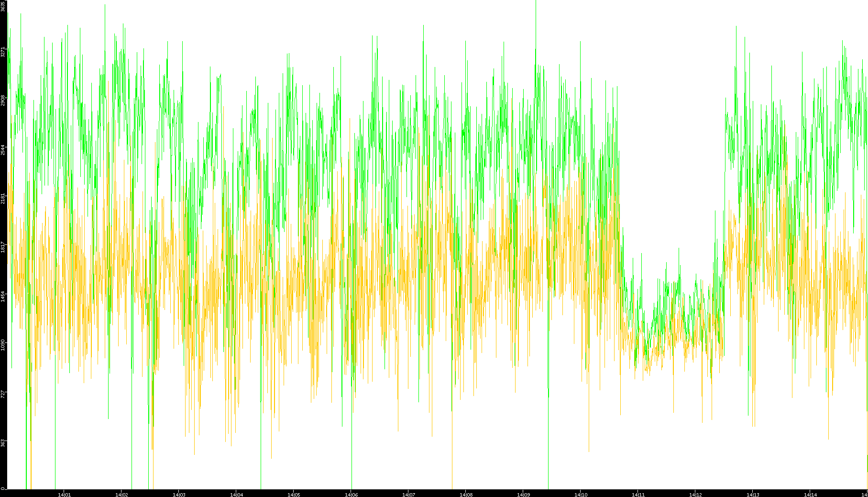The width and height of the screenshot is (868, 497).
Task: Click the 1454 y-axis tick label
Action: point(3,296)
